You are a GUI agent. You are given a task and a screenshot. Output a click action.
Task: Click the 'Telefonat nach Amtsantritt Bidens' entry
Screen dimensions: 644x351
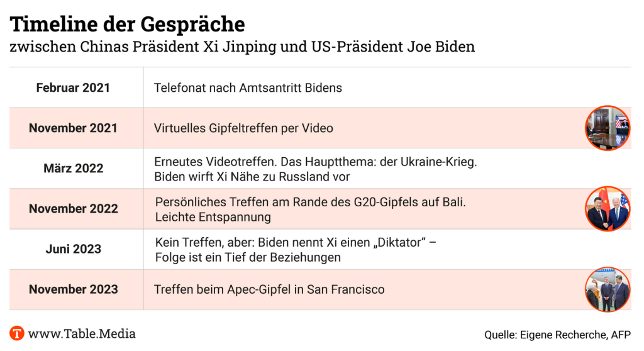pyautogui.click(x=248, y=88)
